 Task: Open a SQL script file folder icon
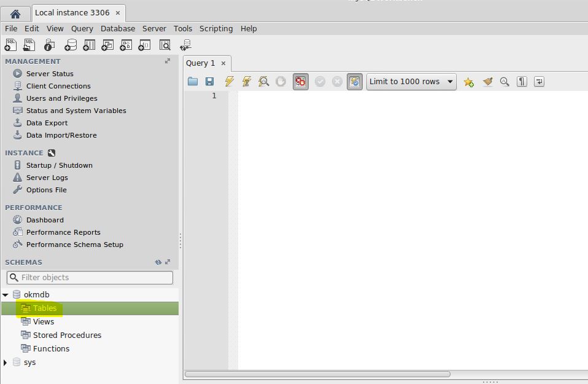(193, 81)
